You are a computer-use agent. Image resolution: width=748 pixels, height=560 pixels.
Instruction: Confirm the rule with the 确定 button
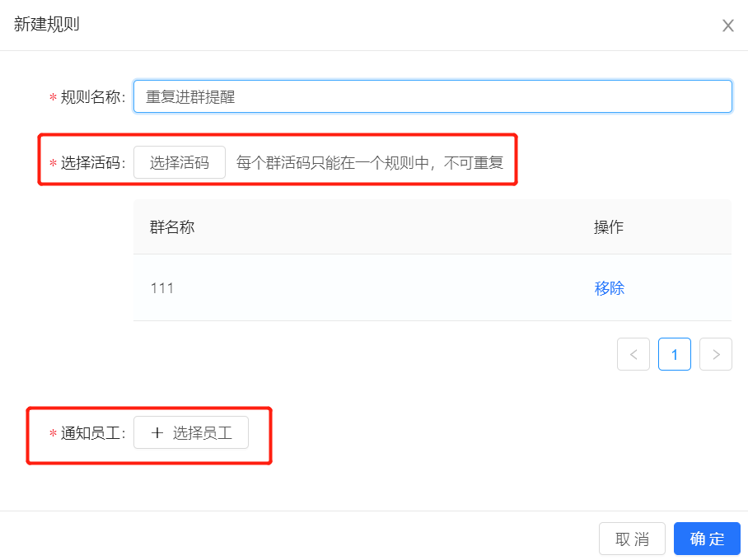[x=707, y=539]
